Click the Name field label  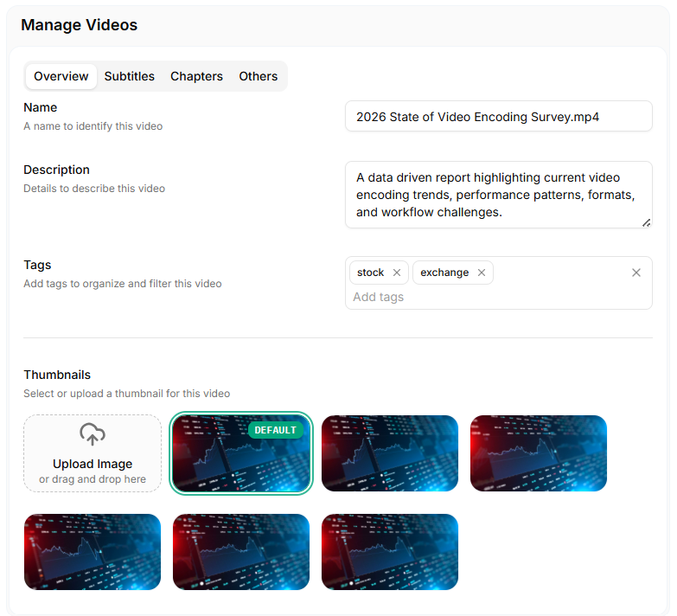point(40,107)
